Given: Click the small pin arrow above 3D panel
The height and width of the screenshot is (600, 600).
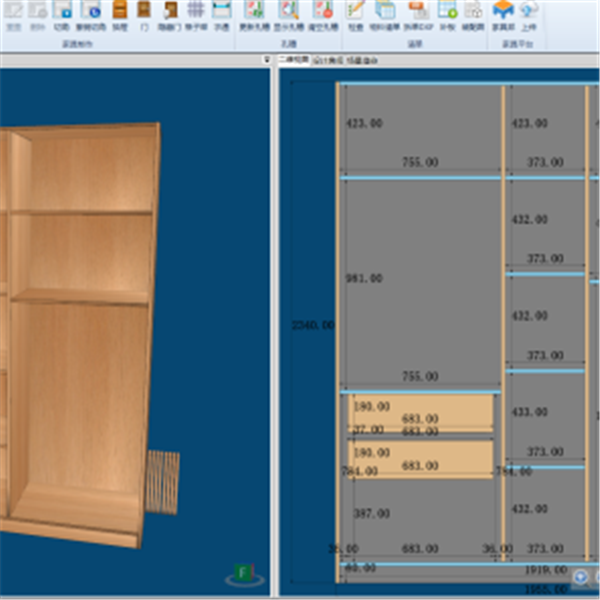Looking at the screenshot, I should (266, 60).
